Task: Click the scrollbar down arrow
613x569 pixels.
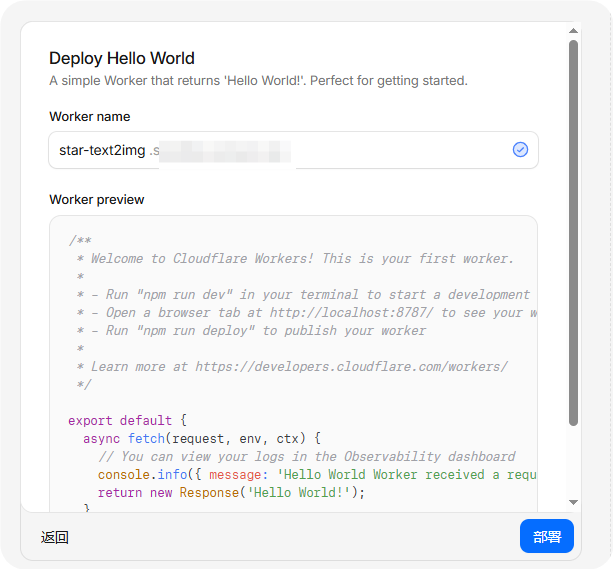Action: [x=574, y=502]
